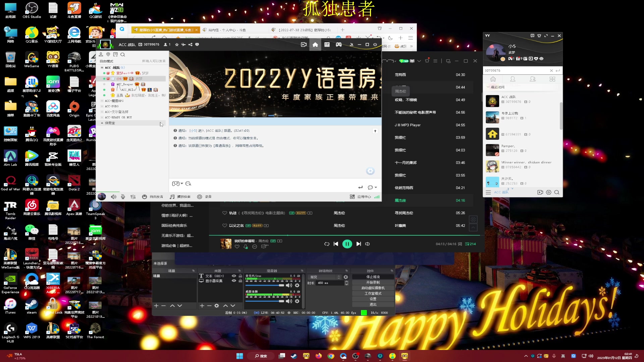The image size is (644, 362).
Task: Switch to the 站内信 browser tab
Action: pyautogui.click(x=225, y=30)
